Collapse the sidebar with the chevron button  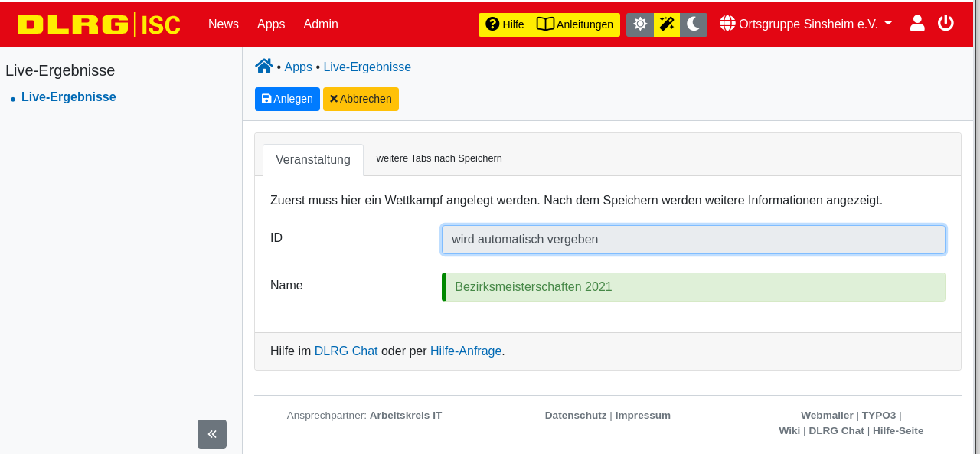click(x=212, y=433)
